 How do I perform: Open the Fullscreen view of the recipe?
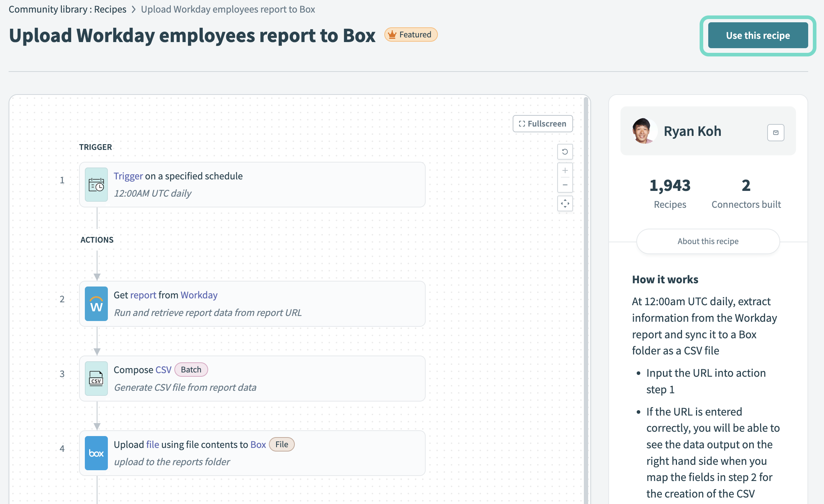[543, 124]
